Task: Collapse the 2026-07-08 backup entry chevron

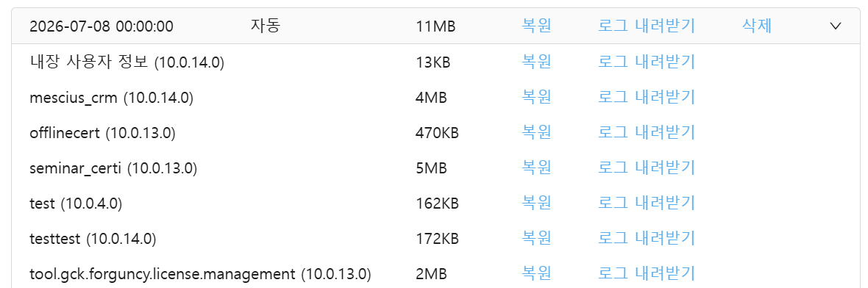Action: [x=836, y=26]
